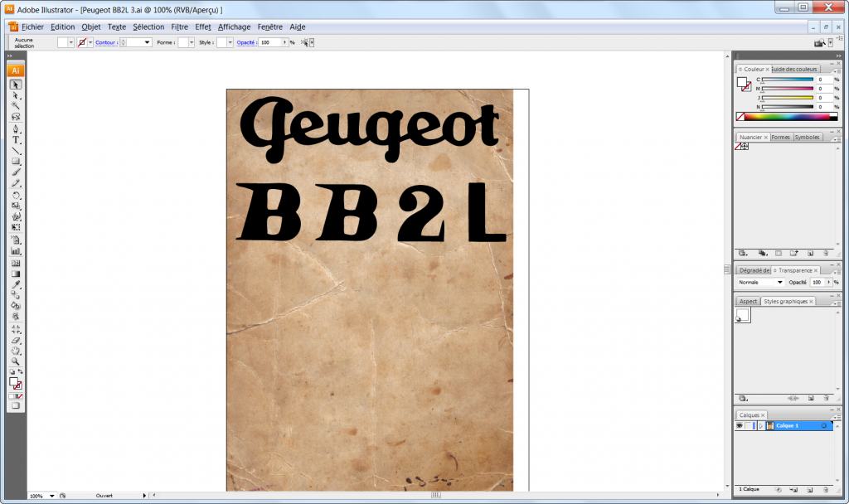849x504 pixels.
Task: Switch to the Symboles tab
Action: tap(807, 137)
